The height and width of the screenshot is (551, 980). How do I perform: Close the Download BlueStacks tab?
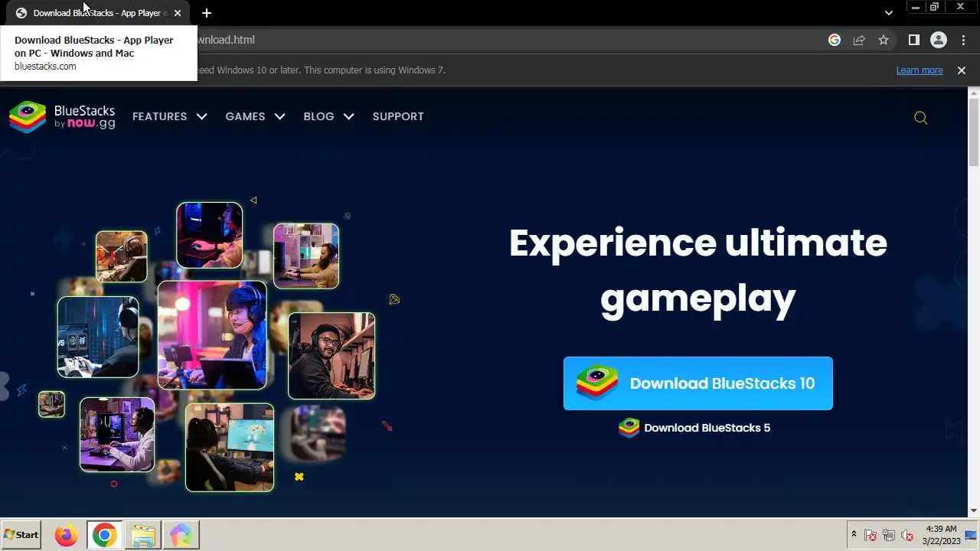[178, 13]
